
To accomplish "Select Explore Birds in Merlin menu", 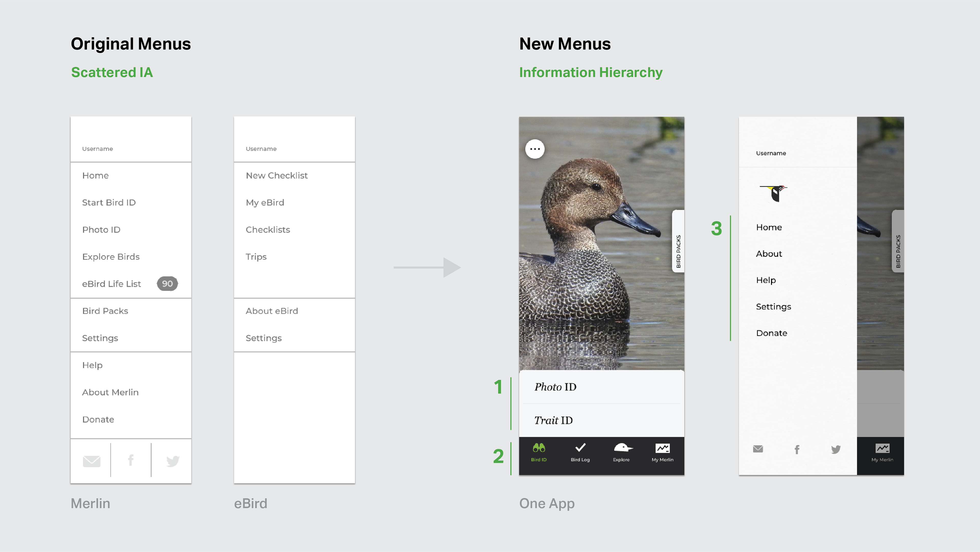I will tap(111, 256).
